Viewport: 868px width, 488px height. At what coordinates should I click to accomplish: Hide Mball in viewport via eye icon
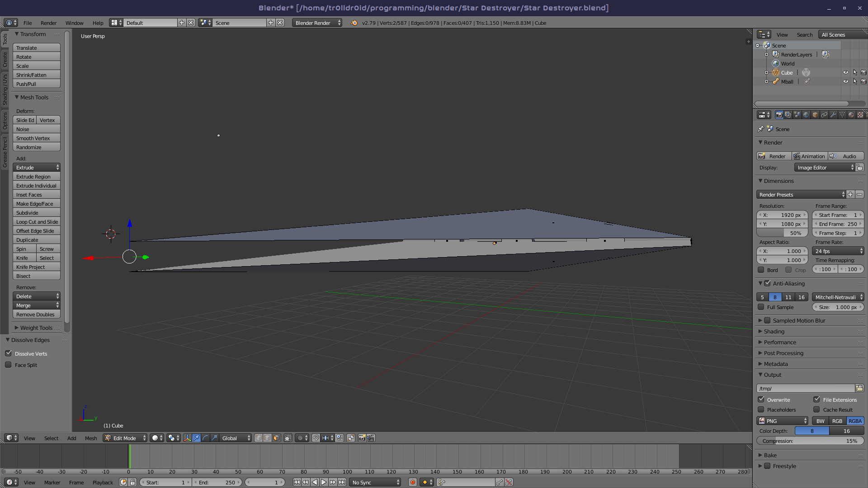[846, 81]
